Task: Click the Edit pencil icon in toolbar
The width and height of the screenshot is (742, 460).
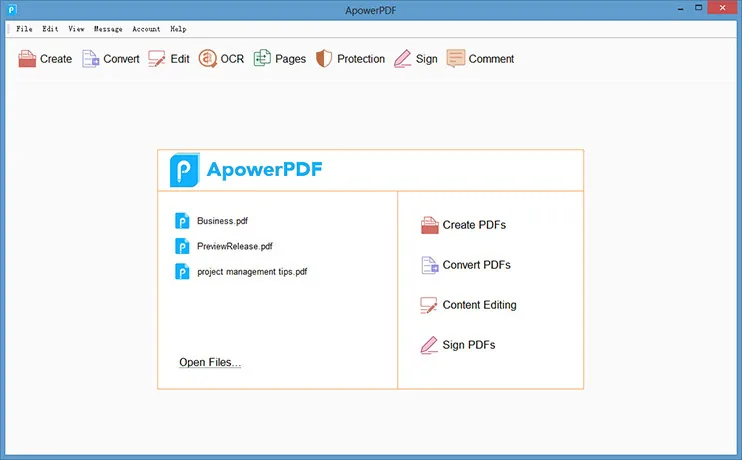Action: coord(157,59)
